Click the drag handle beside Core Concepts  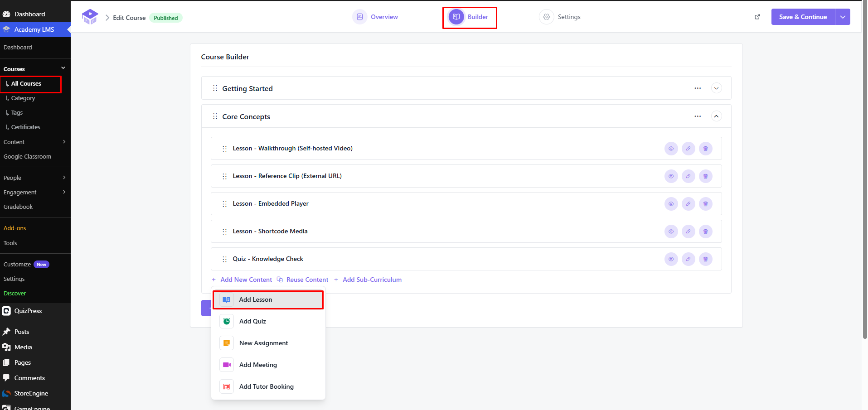[x=215, y=116]
